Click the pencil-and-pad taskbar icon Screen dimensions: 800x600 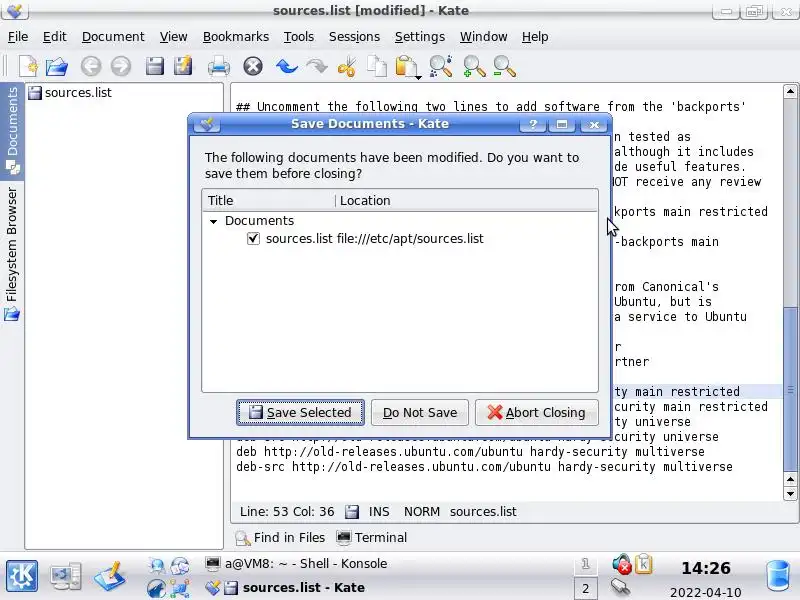click(x=110, y=576)
